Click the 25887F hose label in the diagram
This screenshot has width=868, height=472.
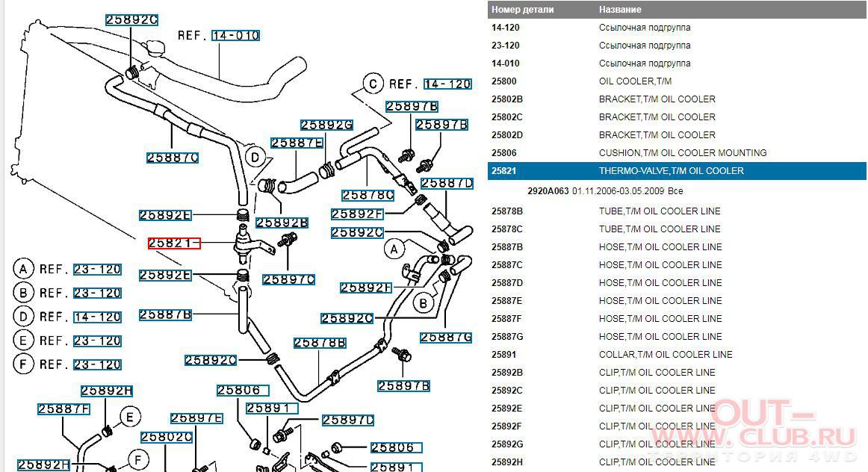[x=64, y=409]
